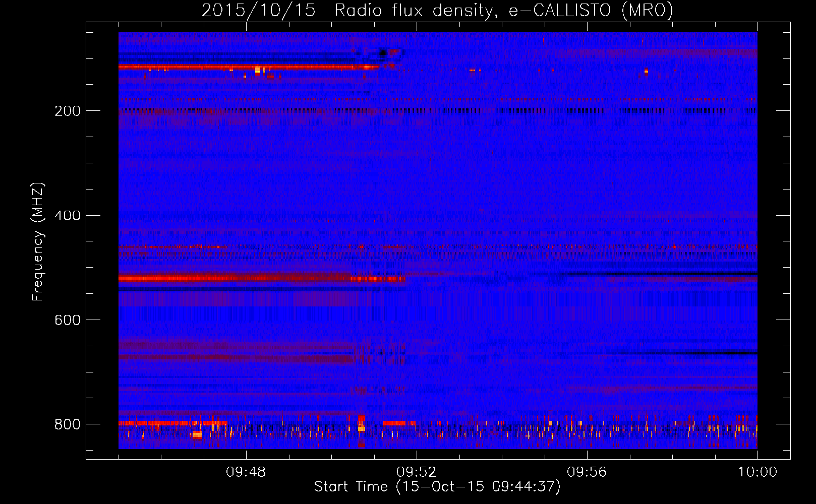The image size is (816, 504).
Task: Click the 09:52 time tick label
Action: click(417, 472)
